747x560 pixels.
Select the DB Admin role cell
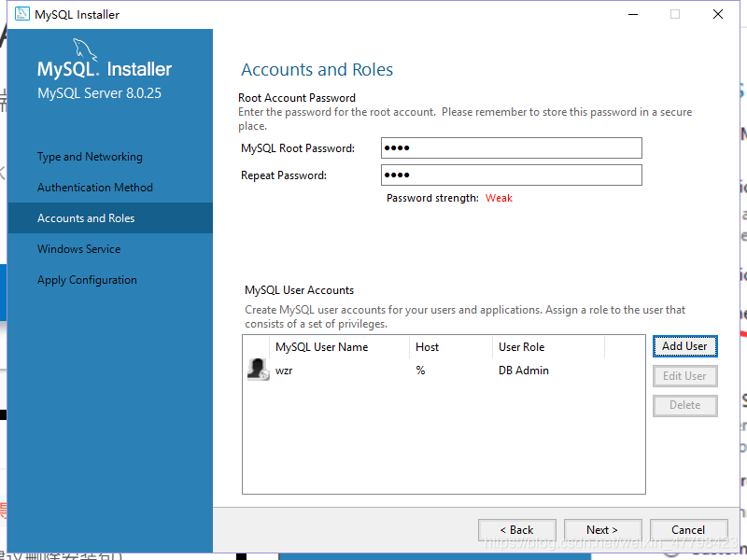click(524, 371)
